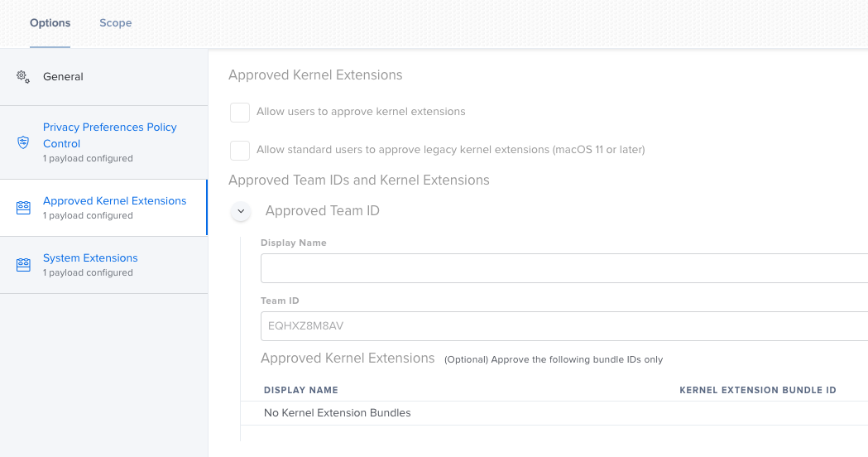Click the Privacy Preferences Policy Control shield icon
Image resolution: width=868 pixels, height=457 pixels.
point(23,142)
